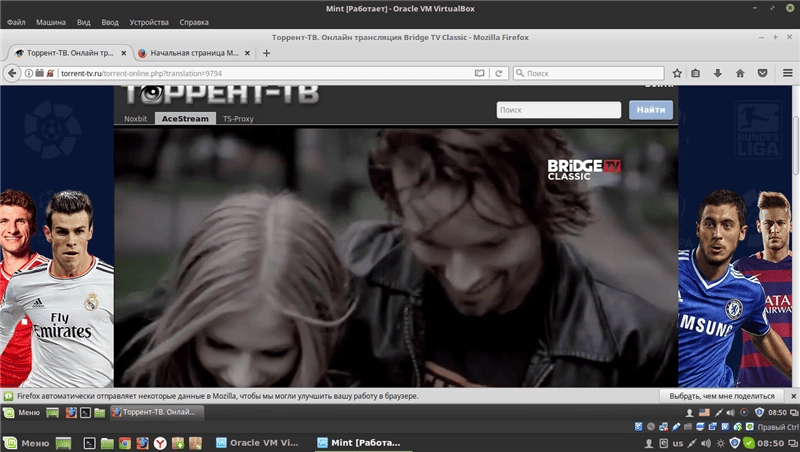Click the guest update shield icon
The image size is (800, 452).
tap(759, 412)
